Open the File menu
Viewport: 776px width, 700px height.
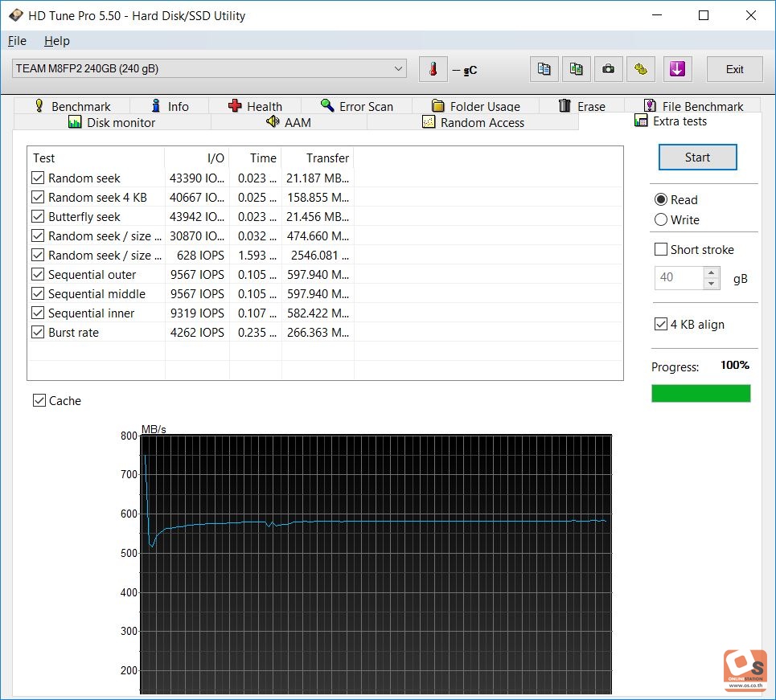click(18, 41)
